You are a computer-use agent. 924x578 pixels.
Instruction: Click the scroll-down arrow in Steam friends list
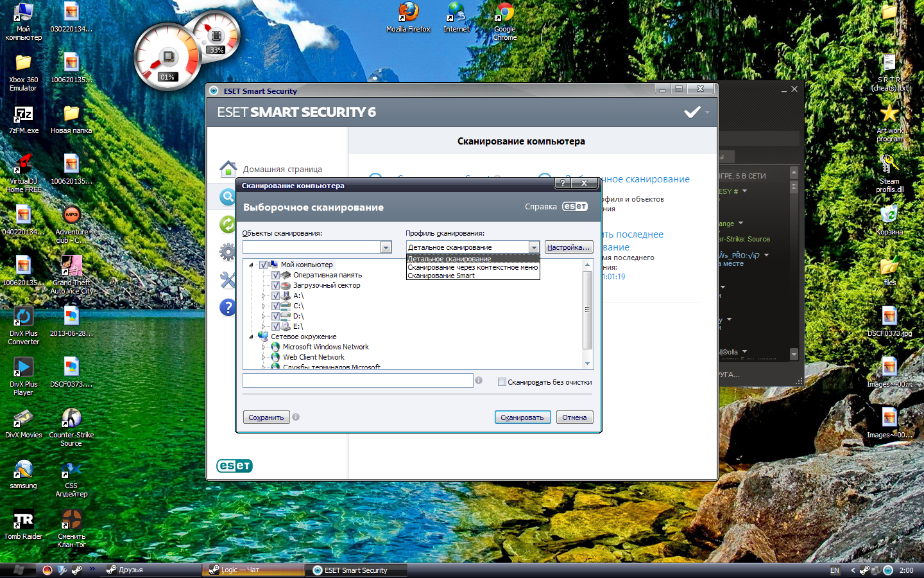click(x=794, y=354)
